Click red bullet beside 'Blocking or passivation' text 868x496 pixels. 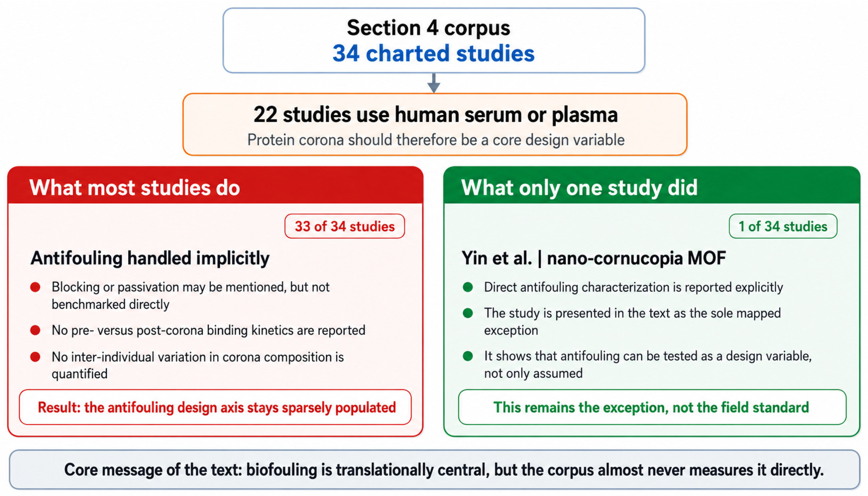click(x=35, y=287)
